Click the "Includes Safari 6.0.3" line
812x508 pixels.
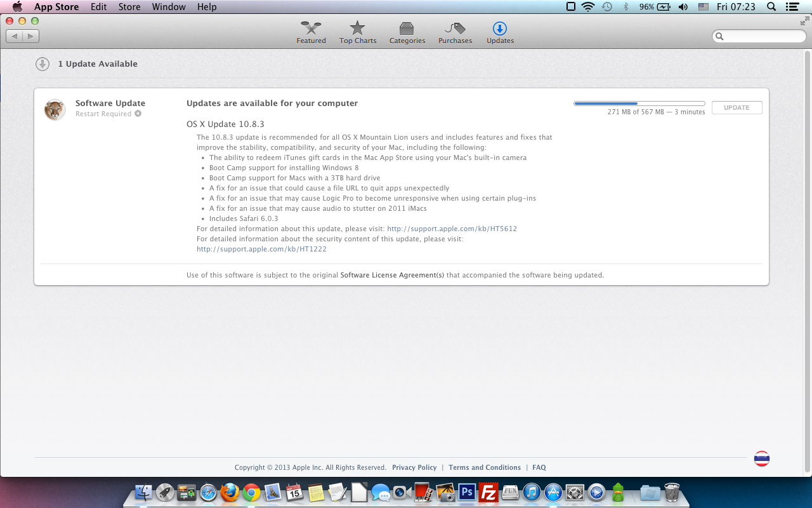(244, 218)
